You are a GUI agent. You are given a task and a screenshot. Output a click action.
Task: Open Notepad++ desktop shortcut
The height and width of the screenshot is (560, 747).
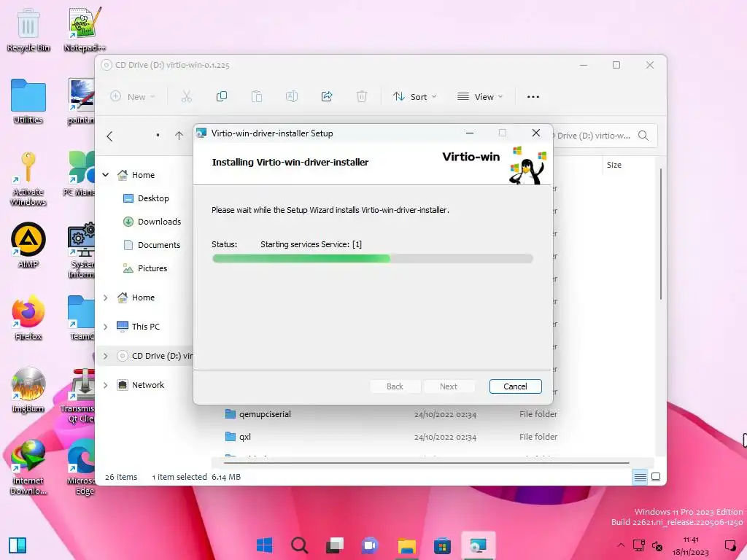85,29
